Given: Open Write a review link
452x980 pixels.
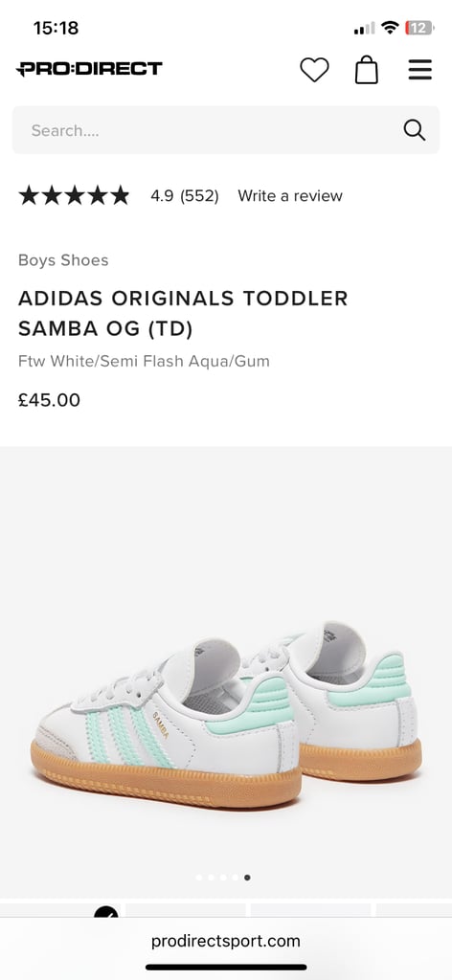Looking at the screenshot, I should (290, 195).
